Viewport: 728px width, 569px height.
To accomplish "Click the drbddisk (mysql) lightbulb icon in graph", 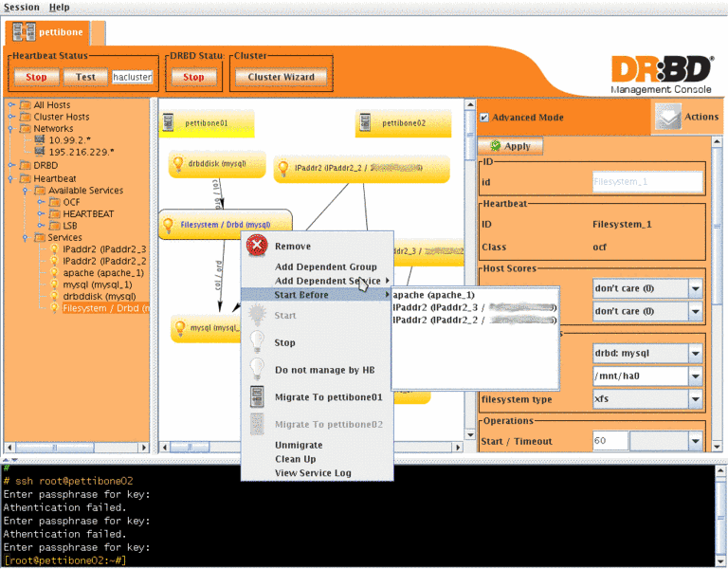I will [x=178, y=164].
